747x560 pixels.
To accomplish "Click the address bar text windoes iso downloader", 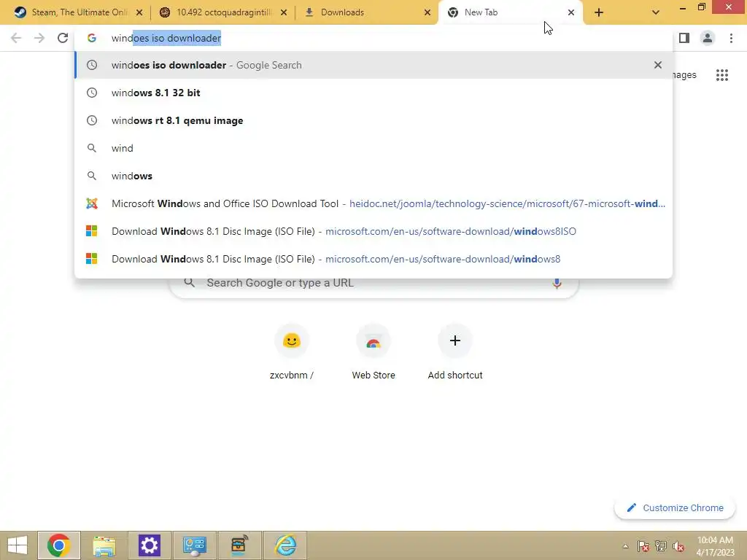I will click(166, 38).
